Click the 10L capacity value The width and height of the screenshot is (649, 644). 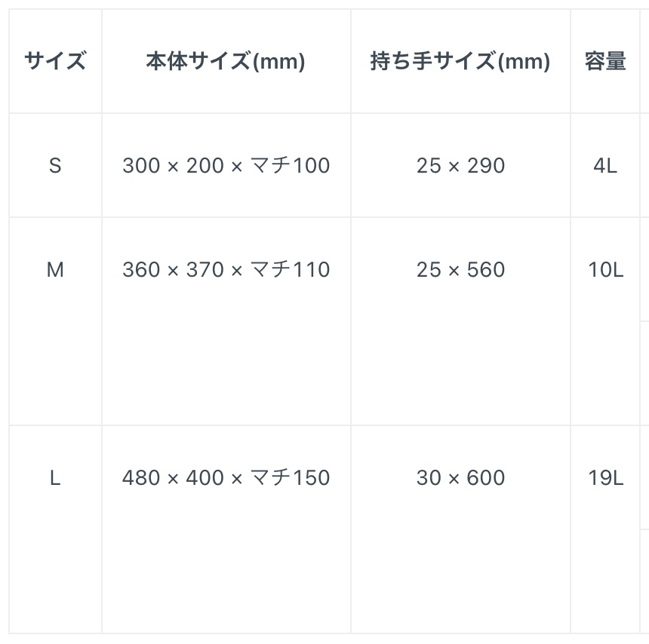click(x=605, y=269)
